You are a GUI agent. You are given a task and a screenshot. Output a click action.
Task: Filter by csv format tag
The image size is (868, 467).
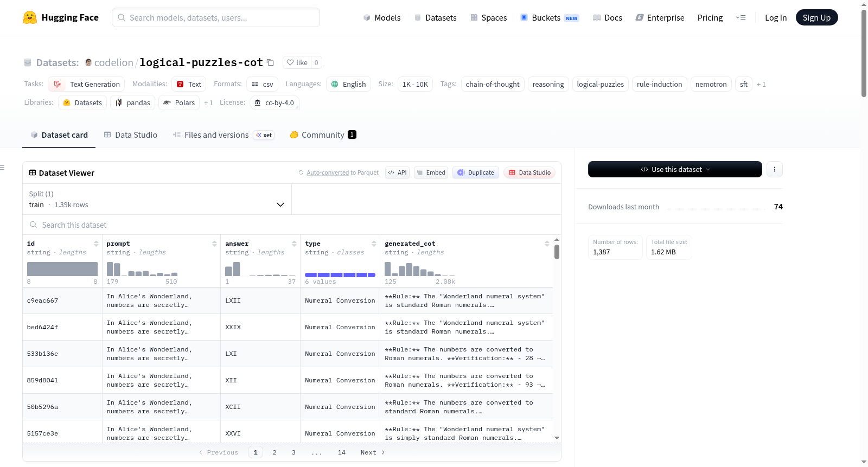coord(262,84)
